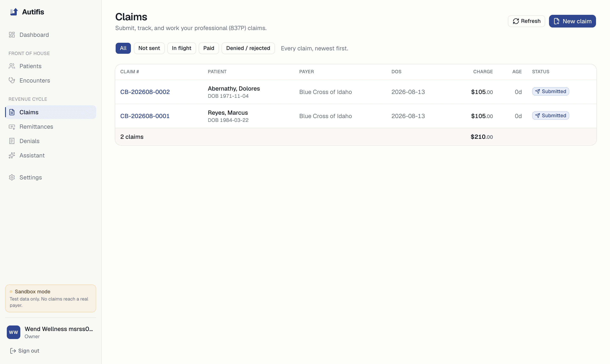This screenshot has height=364, width=610.
Task: Click patient name Reyes, Marcus
Action: tap(228, 113)
